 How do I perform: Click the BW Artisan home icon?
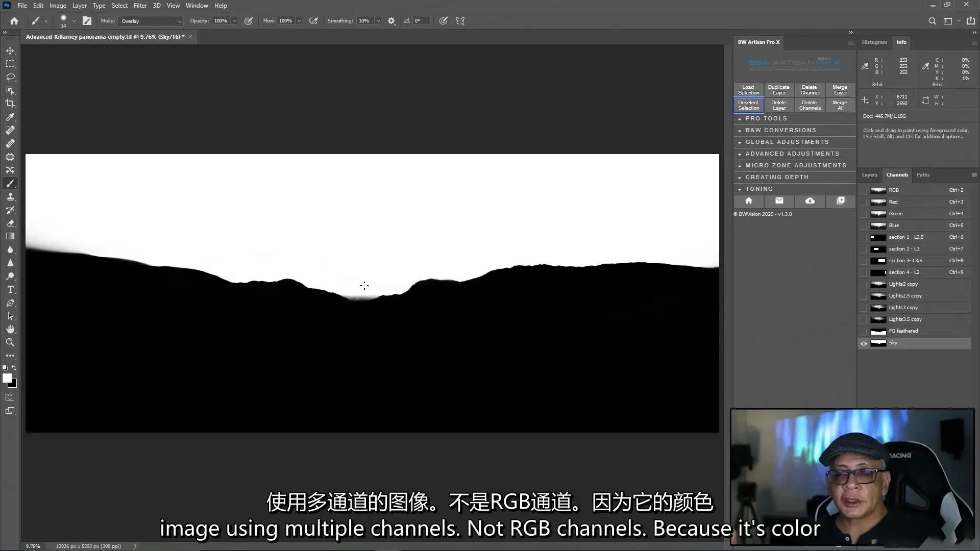[x=749, y=201]
